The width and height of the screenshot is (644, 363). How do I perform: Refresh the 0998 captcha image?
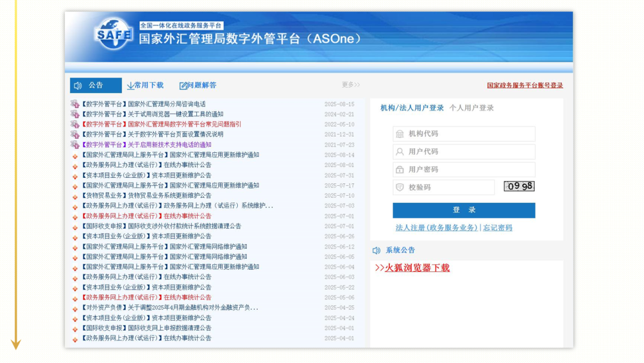click(519, 186)
